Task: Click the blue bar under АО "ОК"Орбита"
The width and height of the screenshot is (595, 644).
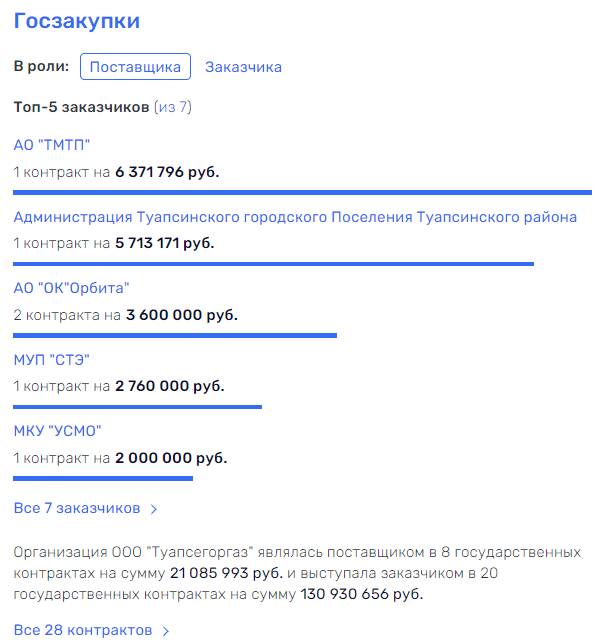Action: point(175,335)
